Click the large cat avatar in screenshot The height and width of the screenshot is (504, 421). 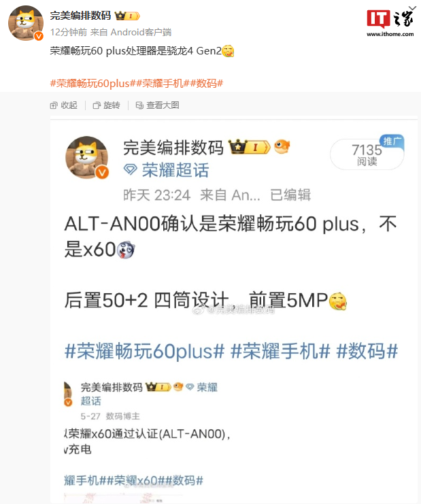(87, 158)
